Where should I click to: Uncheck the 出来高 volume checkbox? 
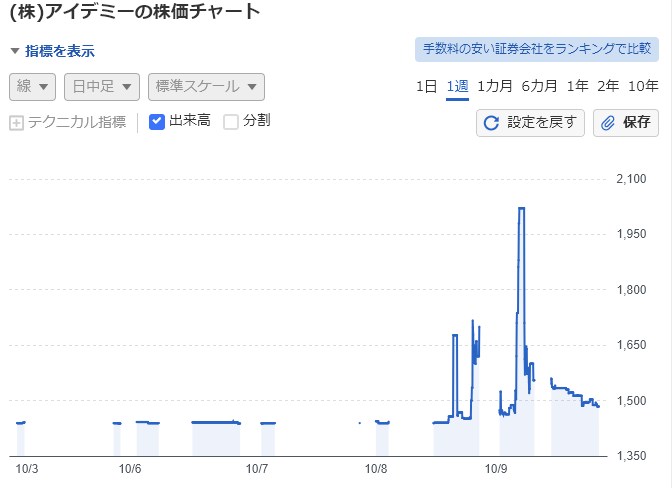157,122
